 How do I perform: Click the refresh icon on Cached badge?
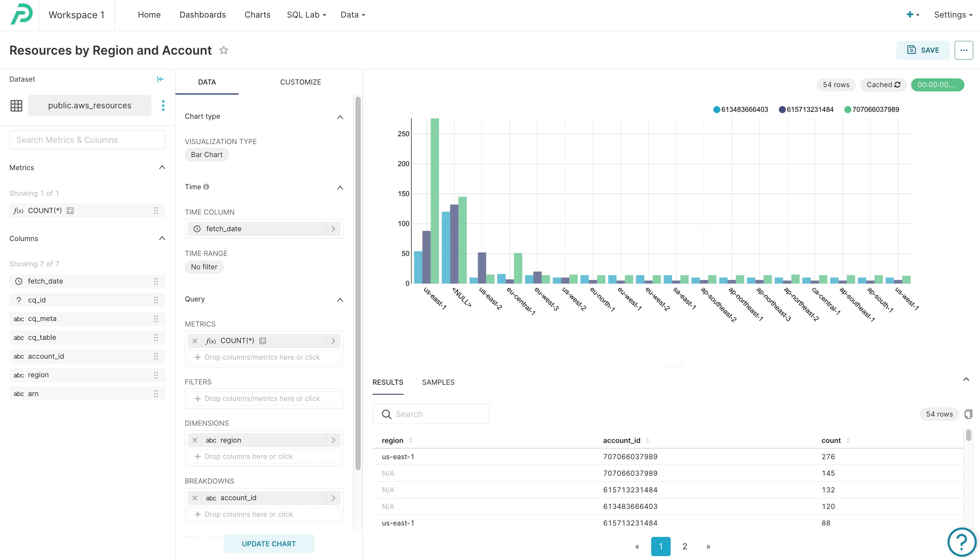[897, 85]
